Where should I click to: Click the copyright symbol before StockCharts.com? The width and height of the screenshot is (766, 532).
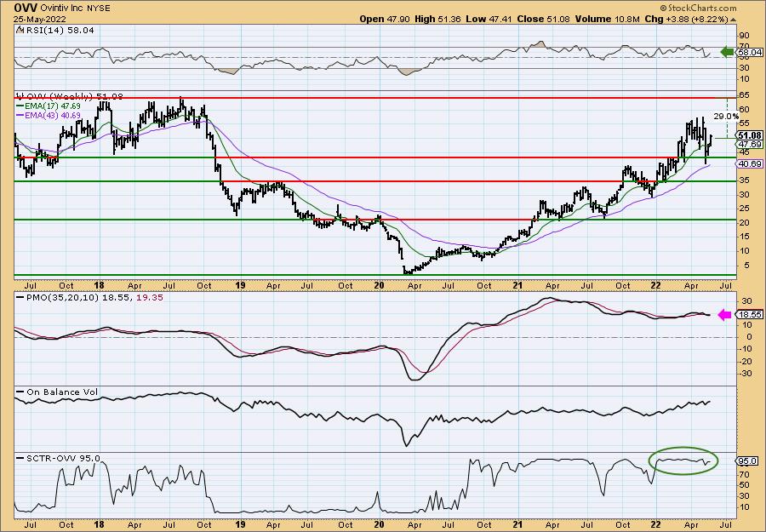(x=663, y=9)
